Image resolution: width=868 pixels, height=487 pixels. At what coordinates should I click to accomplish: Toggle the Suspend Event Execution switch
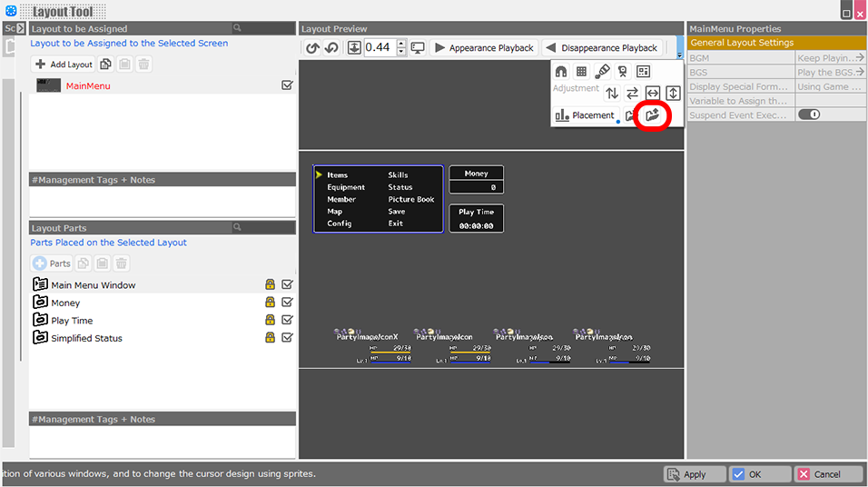coord(808,114)
